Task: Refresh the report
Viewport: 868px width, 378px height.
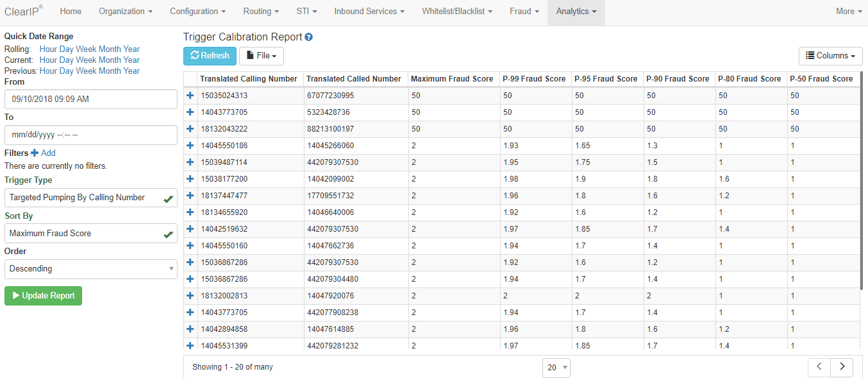Action: [210, 56]
